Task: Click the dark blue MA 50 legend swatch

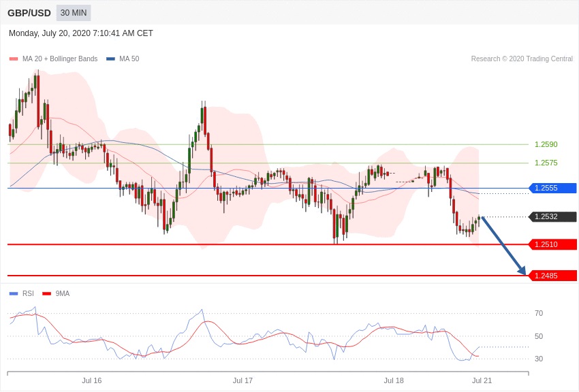Action: [x=110, y=59]
